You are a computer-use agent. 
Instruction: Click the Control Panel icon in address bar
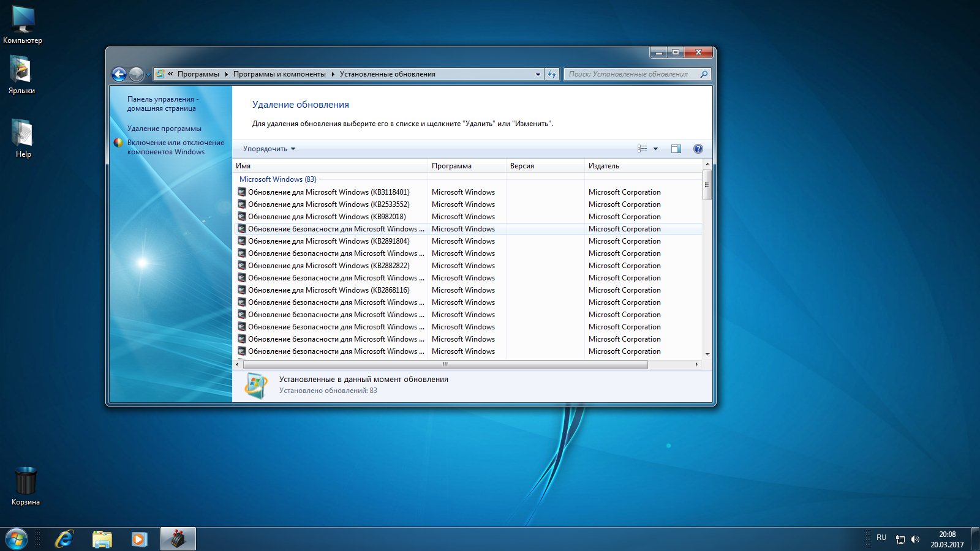(x=160, y=74)
